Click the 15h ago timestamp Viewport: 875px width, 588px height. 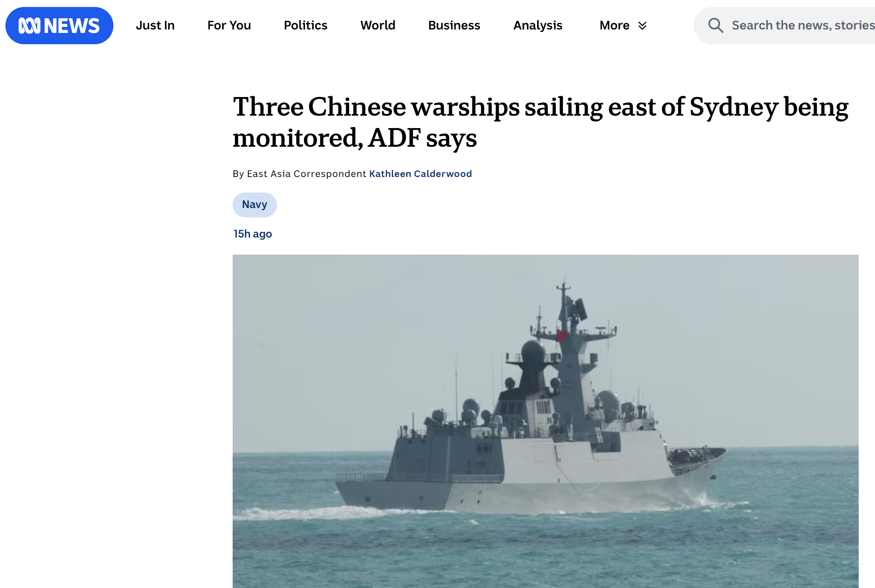coord(253,234)
